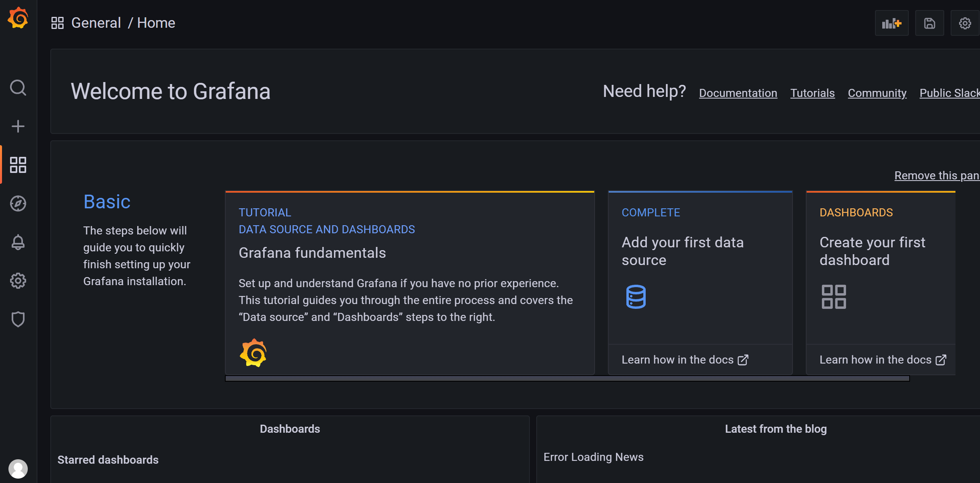Click Remove this panel link
This screenshot has height=483, width=980.
click(937, 176)
